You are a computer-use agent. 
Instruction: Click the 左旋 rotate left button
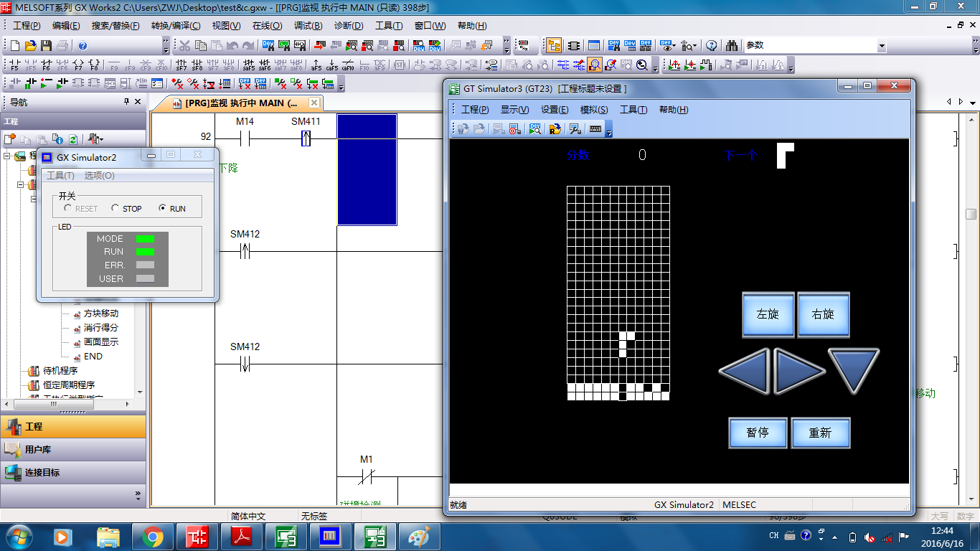[x=768, y=315]
